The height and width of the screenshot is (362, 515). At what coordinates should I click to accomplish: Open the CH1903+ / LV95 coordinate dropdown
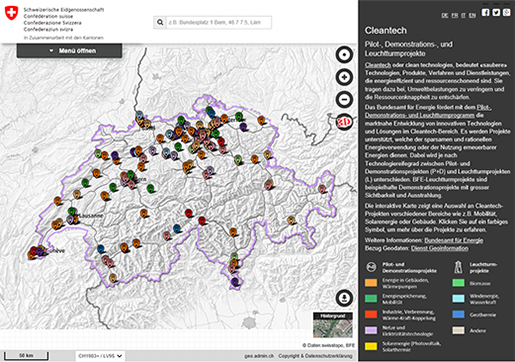coord(100,356)
